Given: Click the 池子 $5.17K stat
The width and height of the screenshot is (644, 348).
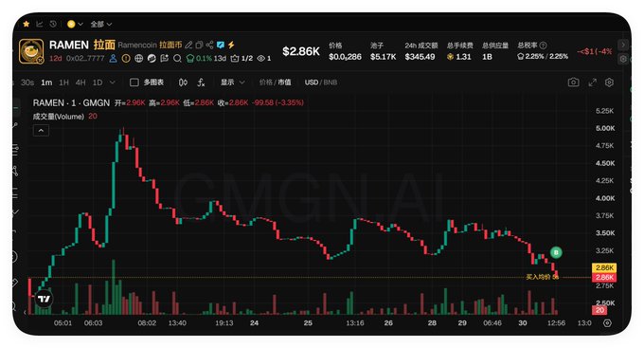Looking at the screenshot, I should (x=384, y=51).
